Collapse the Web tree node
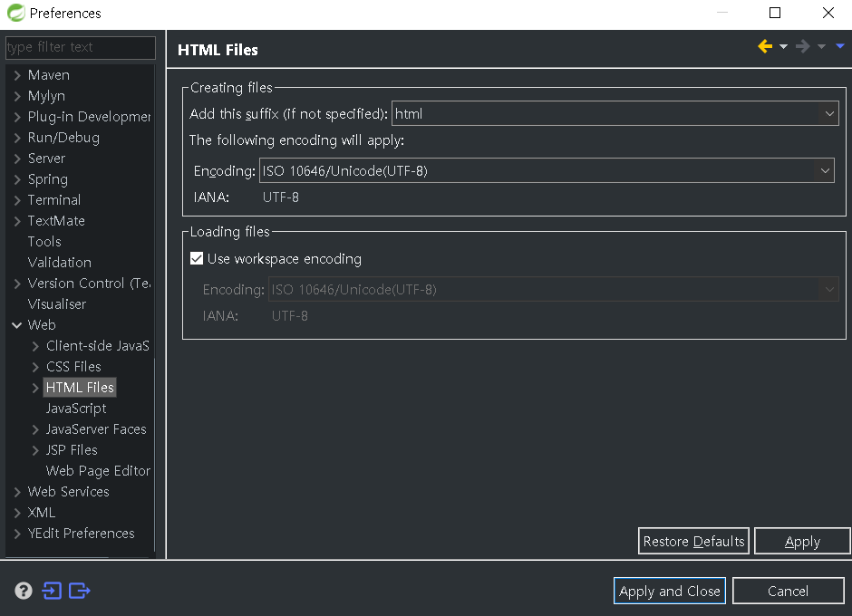Screen dimensions: 852x616 click(17, 325)
